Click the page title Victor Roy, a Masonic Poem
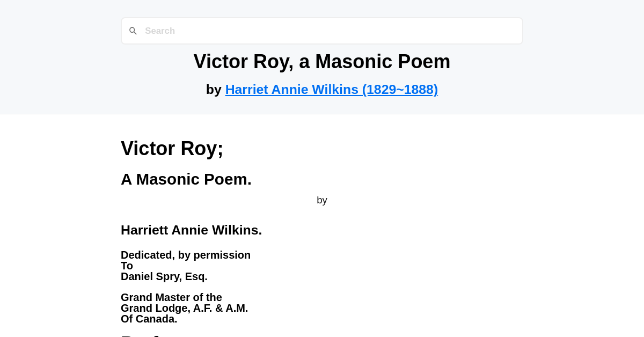644x337 pixels. click(322, 61)
